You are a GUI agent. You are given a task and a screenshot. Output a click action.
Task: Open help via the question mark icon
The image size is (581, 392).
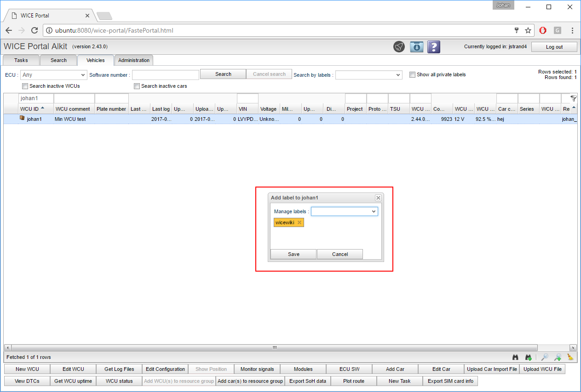click(434, 47)
